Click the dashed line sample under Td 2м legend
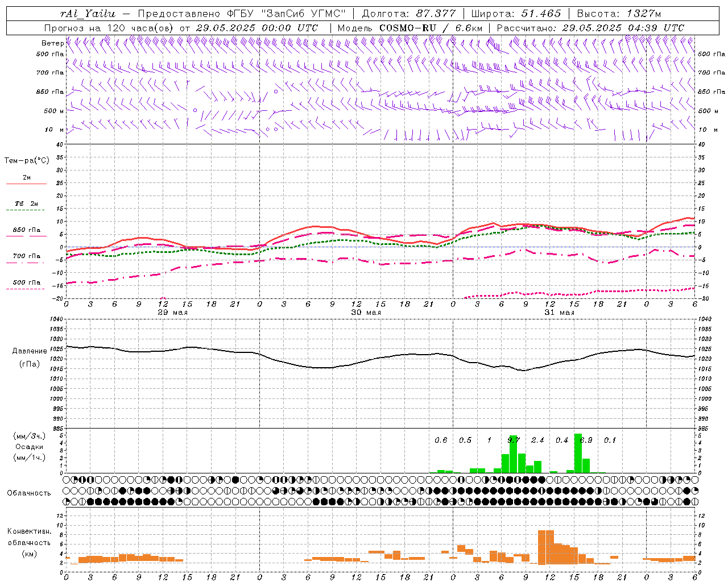Screen dimensions: 728x582 point(26,210)
